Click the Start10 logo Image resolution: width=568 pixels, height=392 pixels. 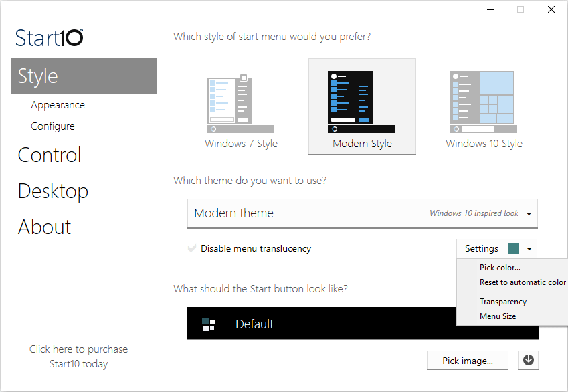click(50, 38)
